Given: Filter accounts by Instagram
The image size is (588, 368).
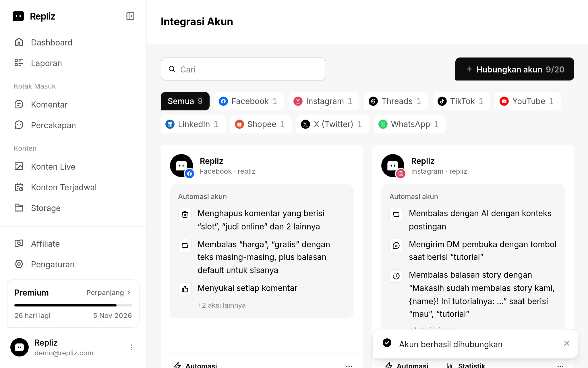Looking at the screenshot, I should tap(324, 101).
